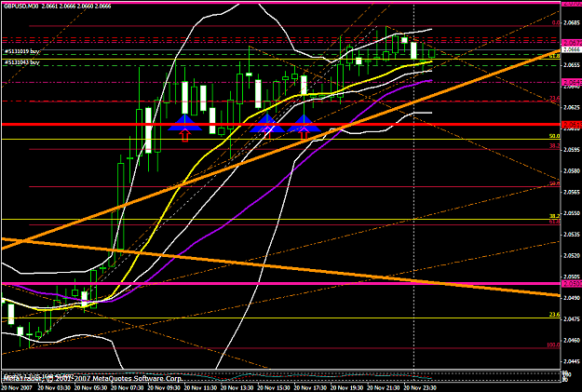Click the 2.0445 price scale label

pyautogui.click(x=572, y=361)
